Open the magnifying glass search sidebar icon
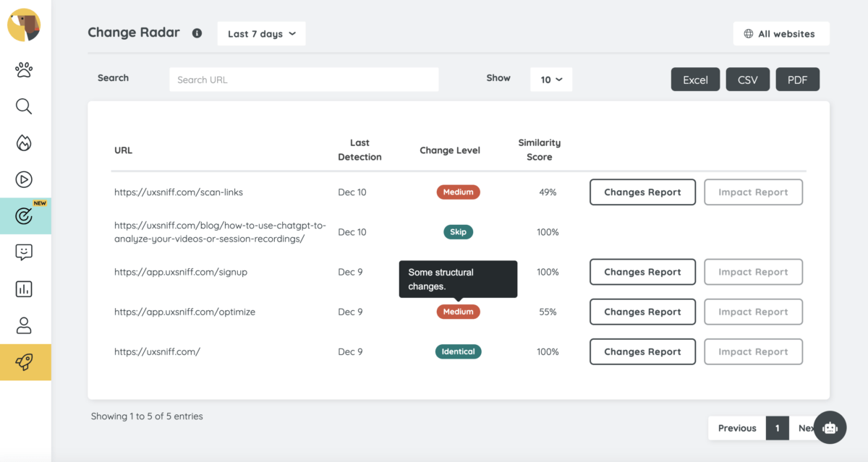The image size is (868, 462). point(24,107)
